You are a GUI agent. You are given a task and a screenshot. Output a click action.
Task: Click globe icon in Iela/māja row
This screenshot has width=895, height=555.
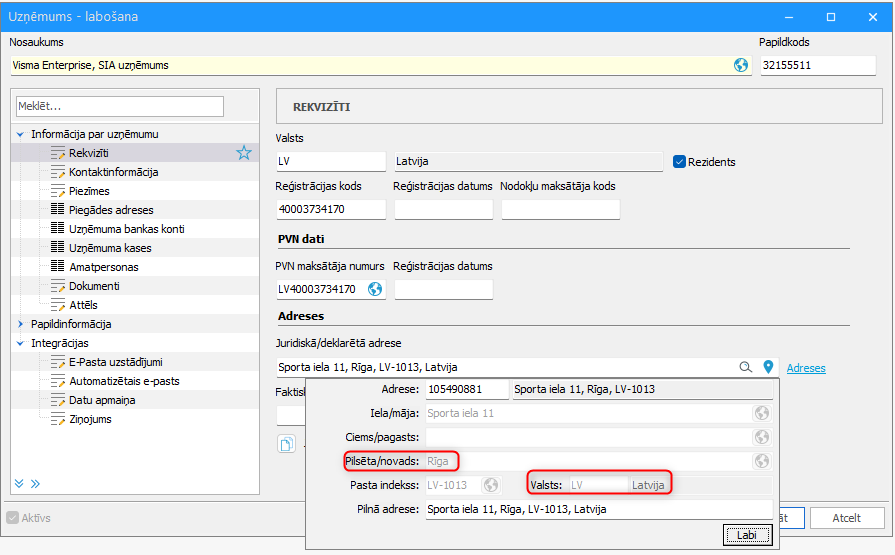click(x=761, y=413)
